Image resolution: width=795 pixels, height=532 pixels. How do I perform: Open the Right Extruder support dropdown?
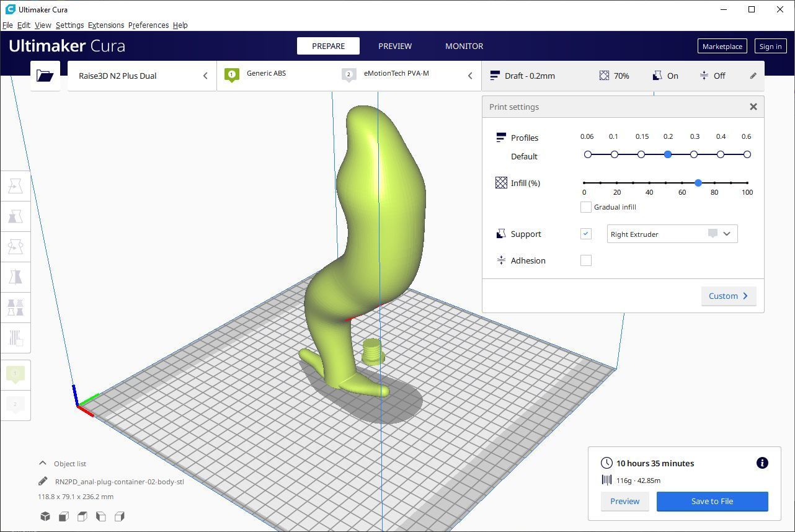672,234
